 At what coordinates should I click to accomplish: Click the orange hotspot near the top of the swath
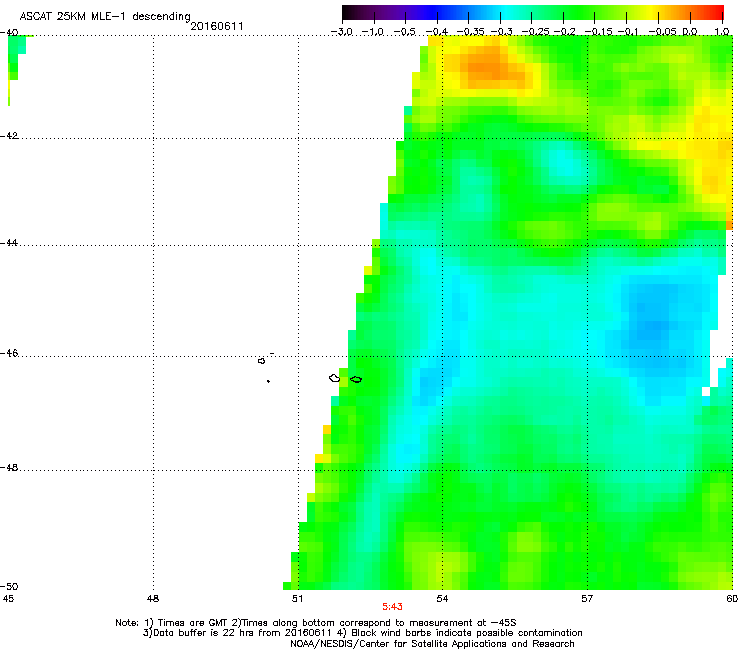point(491,67)
